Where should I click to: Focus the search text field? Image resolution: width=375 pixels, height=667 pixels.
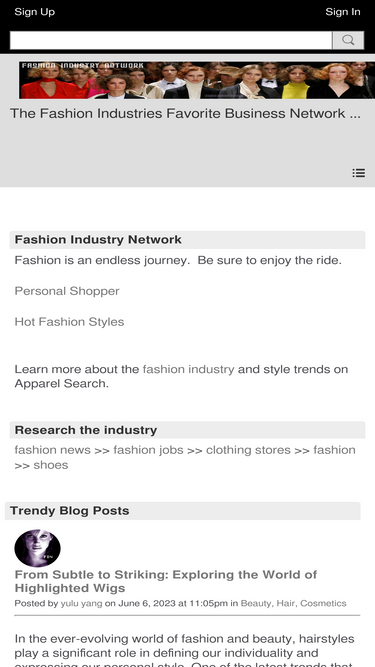tap(171, 40)
